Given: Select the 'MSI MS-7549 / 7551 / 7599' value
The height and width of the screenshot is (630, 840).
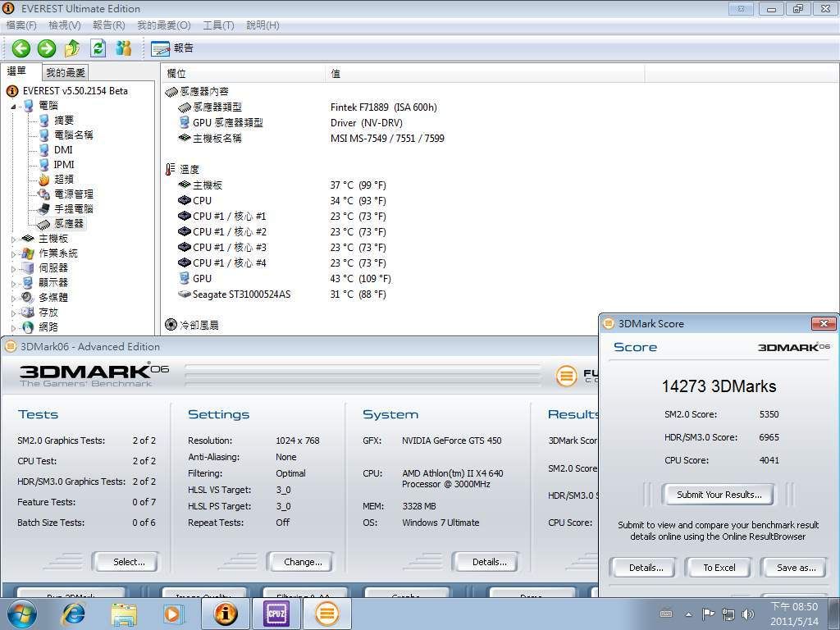Looking at the screenshot, I should [387, 138].
